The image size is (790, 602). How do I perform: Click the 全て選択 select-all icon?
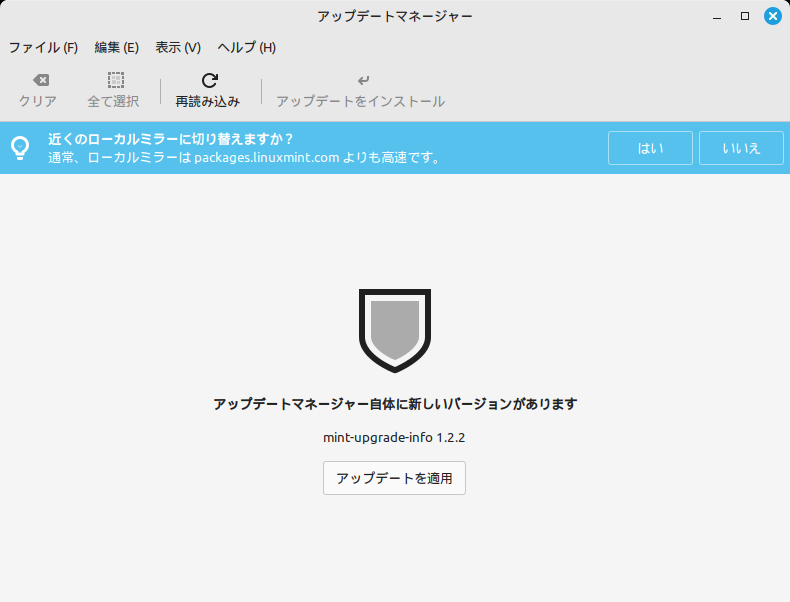(x=116, y=80)
